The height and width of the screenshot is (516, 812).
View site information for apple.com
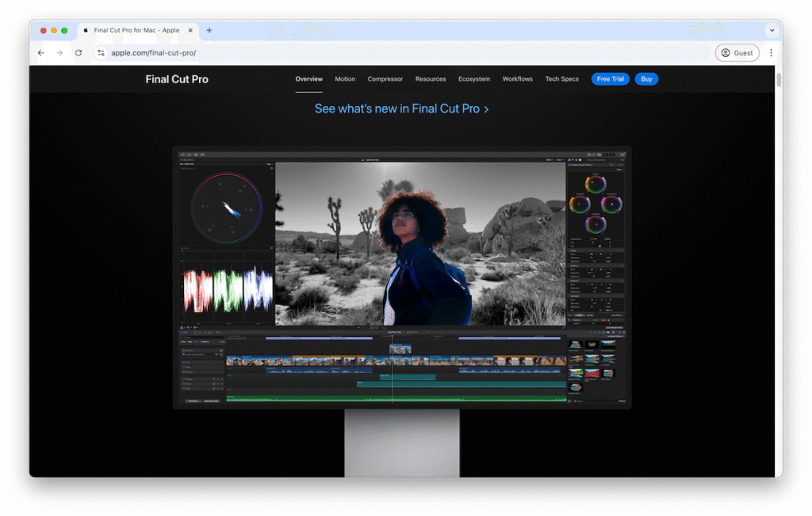coord(101,53)
